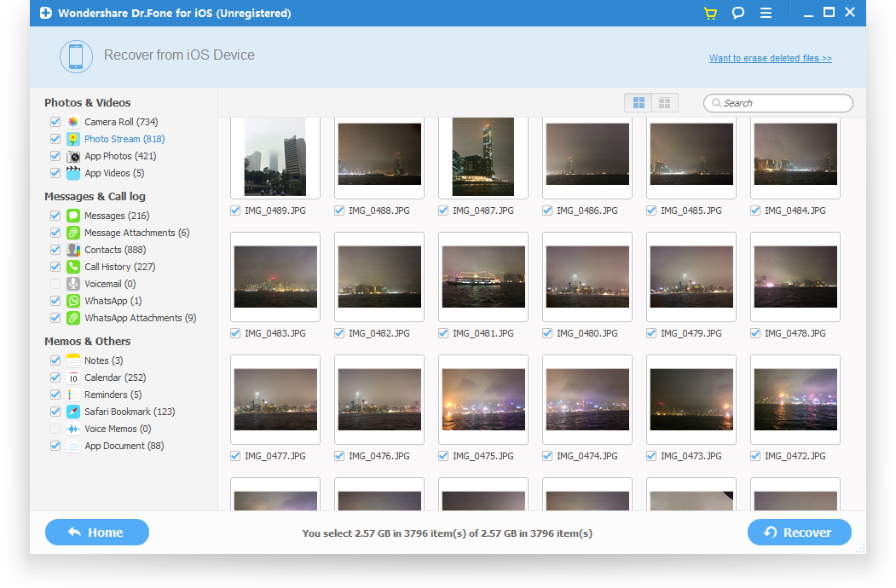
Task: Click the Safari Bookmark compass icon
Action: (73, 412)
